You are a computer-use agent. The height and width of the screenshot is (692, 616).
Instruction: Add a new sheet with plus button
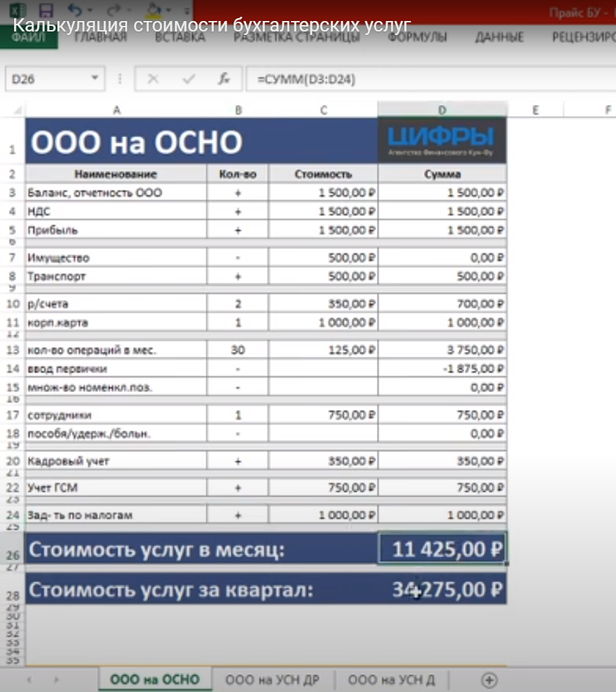coord(489,679)
